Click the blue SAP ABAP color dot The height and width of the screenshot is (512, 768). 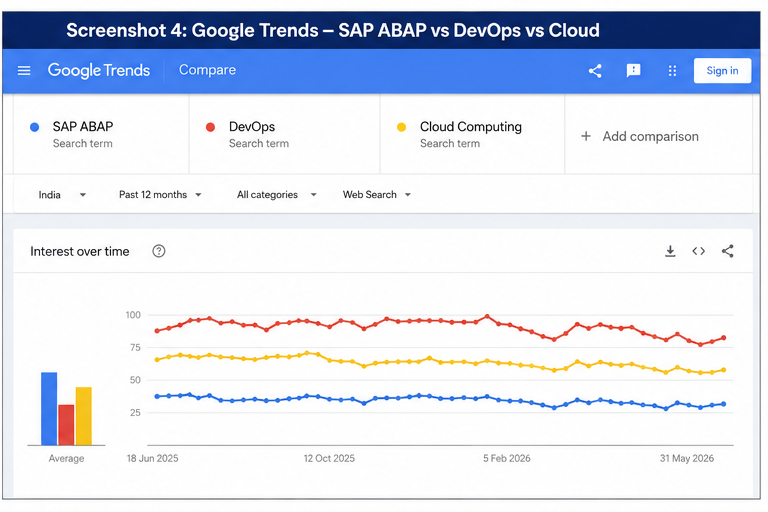(x=34, y=127)
